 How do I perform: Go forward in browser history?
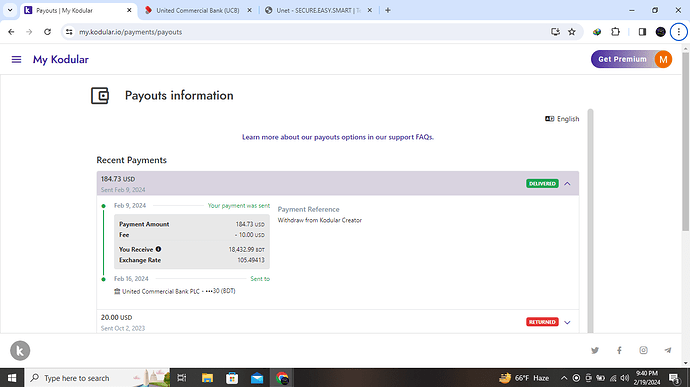tap(29, 32)
